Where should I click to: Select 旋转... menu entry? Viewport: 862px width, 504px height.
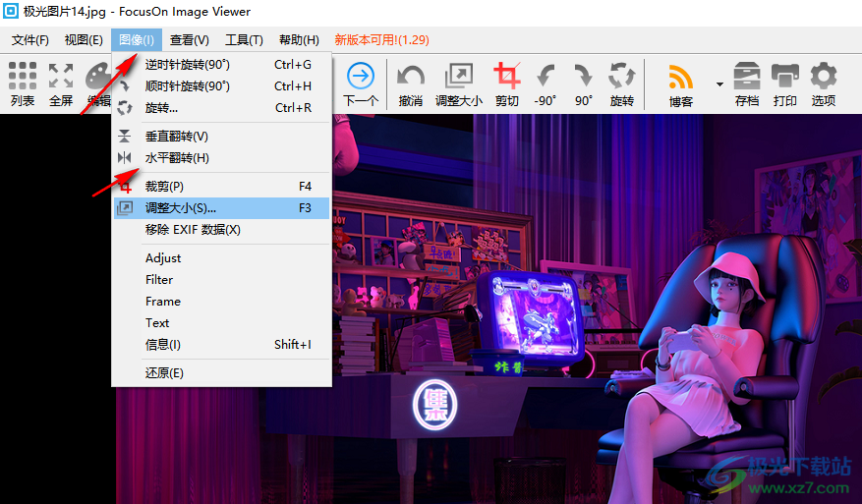click(221, 108)
